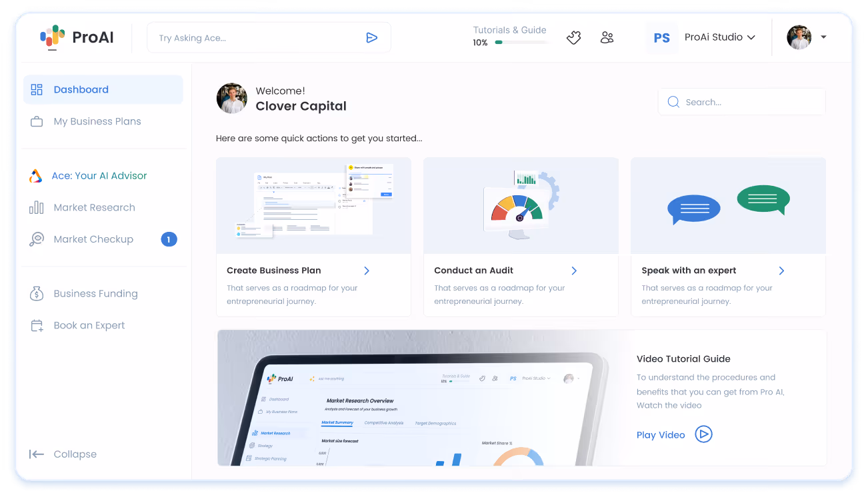Click inside the Search field on the dashboard
Image resolution: width=868 pixels, height=497 pixels.
click(x=741, y=101)
